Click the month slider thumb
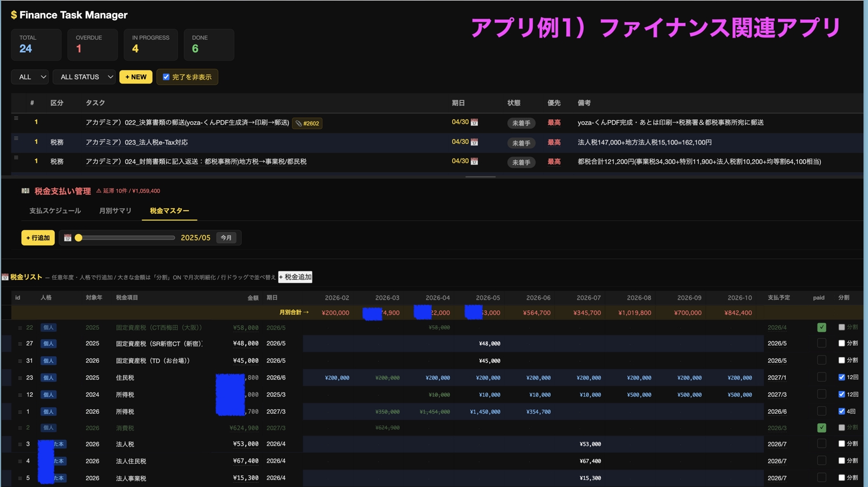Image resolution: width=868 pixels, height=487 pixels. pos(79,238)
